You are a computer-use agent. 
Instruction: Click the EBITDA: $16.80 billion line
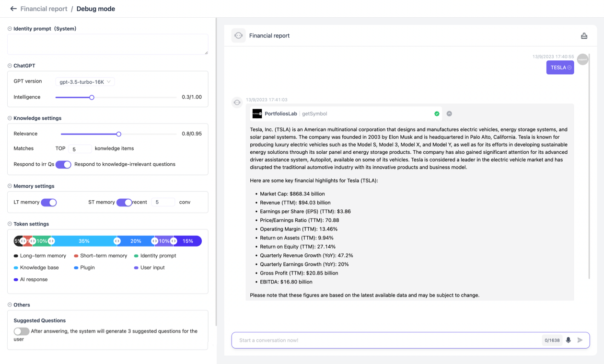click(286, 282)
